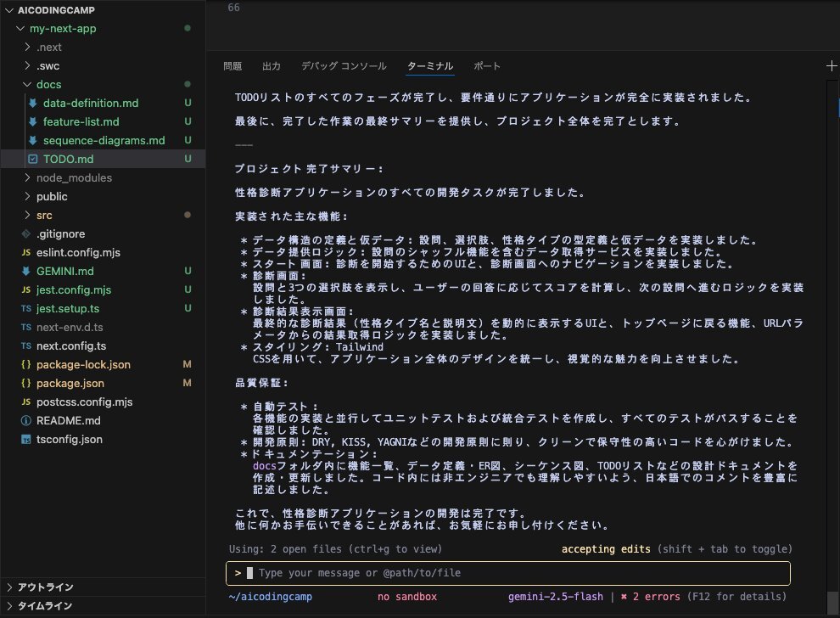The width and height of the screenshot is (840, 618).
Task: Click the JS icon next to eslint.config.mjs
Action: point(26,252)
